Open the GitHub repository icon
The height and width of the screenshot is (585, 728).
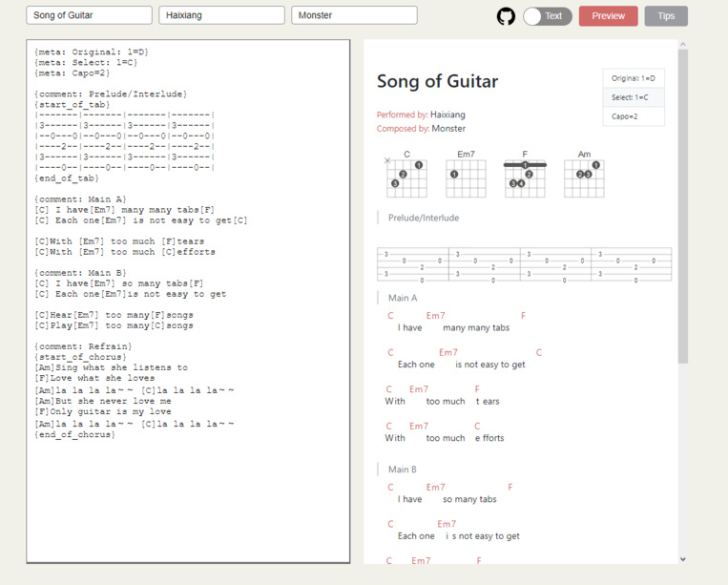tap(506, 16)
